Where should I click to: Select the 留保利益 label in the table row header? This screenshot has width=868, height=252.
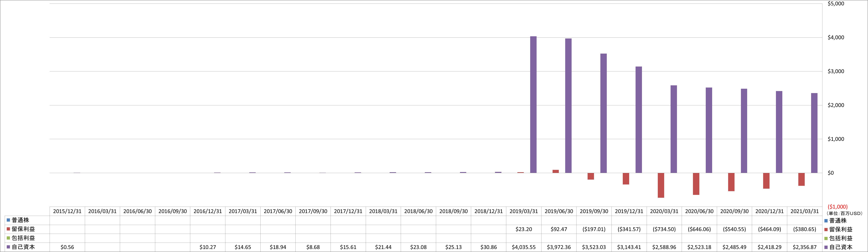[x=23, y=229]
